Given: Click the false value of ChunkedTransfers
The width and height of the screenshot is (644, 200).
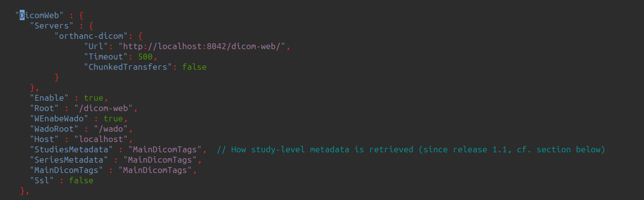Looking at the screenshot, I should pos(194,67).
